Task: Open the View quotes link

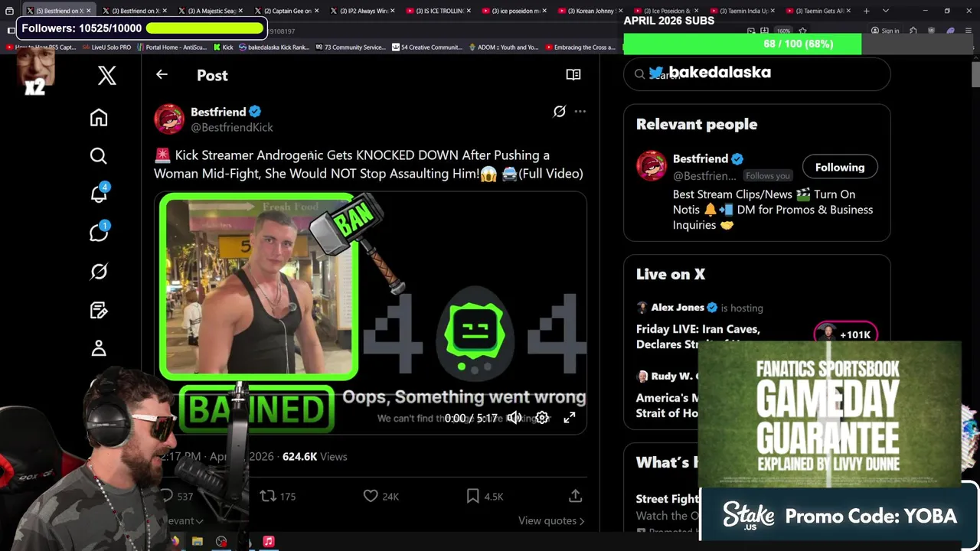Action: coord(551,520)
